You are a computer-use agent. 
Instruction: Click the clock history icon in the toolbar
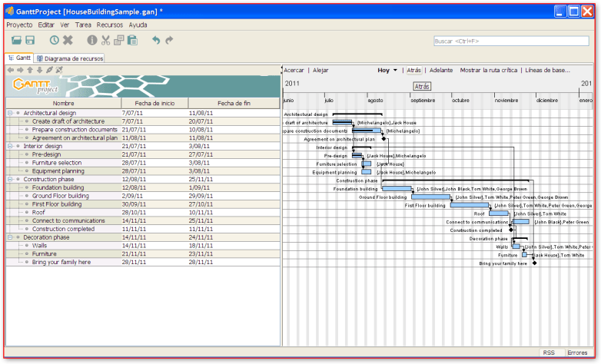click(x=54, y=40)
